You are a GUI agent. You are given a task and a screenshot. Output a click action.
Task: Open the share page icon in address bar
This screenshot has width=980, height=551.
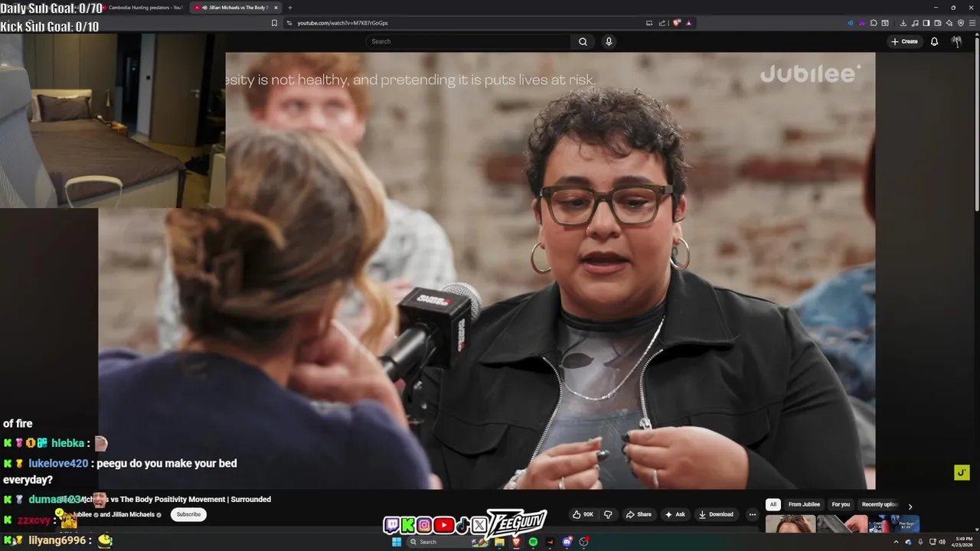(662, 23)
